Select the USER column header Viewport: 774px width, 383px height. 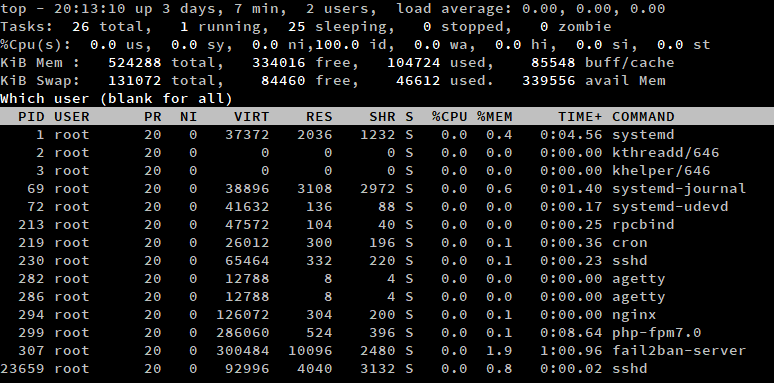click(x=72, y=116)
